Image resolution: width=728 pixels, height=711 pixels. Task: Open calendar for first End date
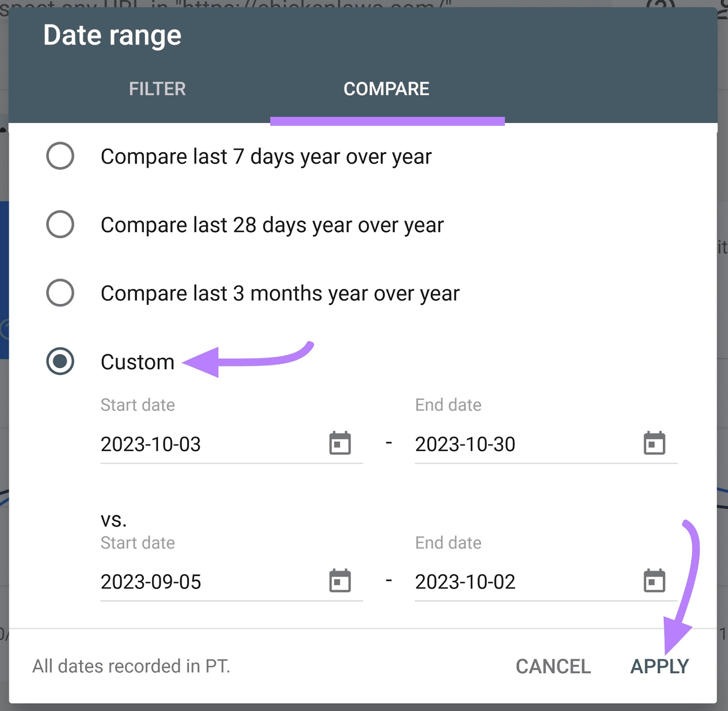click(654, 444)
